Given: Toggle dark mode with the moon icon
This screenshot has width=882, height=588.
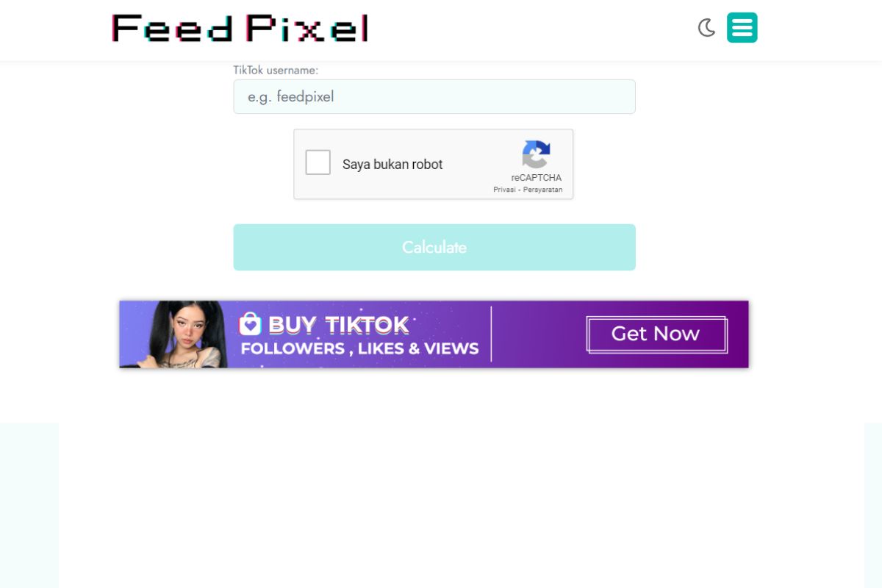Looking at the screenshot, I should pyautogui.click(x=706, y=28).
